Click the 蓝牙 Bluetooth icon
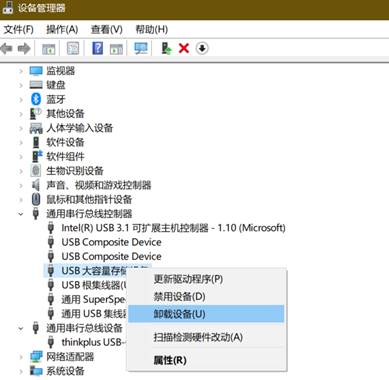This screenshot has width=389, height=380. click(36, 99)
